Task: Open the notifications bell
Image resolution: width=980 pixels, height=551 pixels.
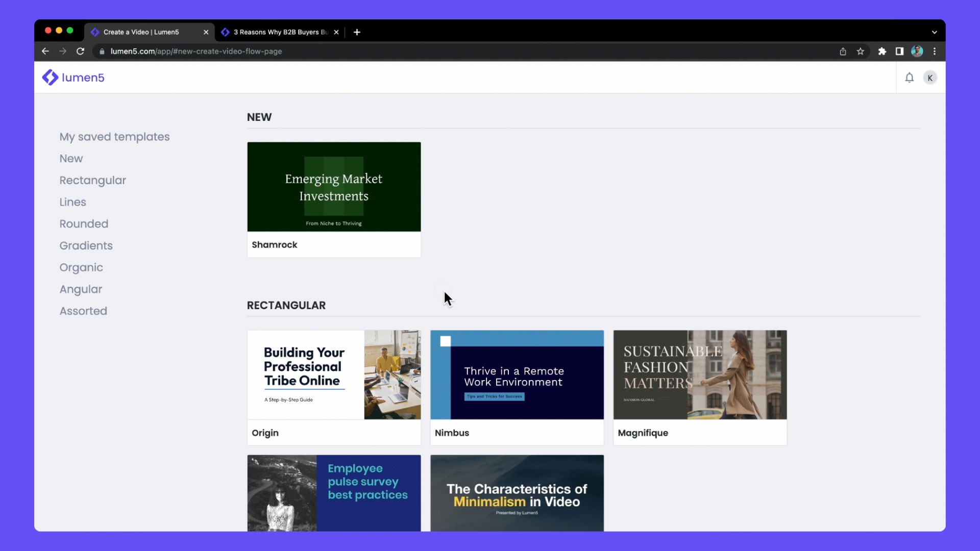Action: [909, 78]
